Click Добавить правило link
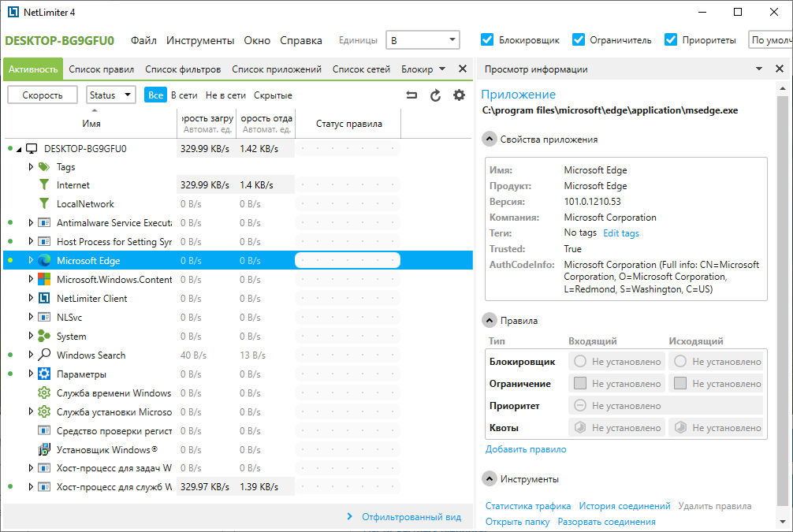 click(526, 449)
